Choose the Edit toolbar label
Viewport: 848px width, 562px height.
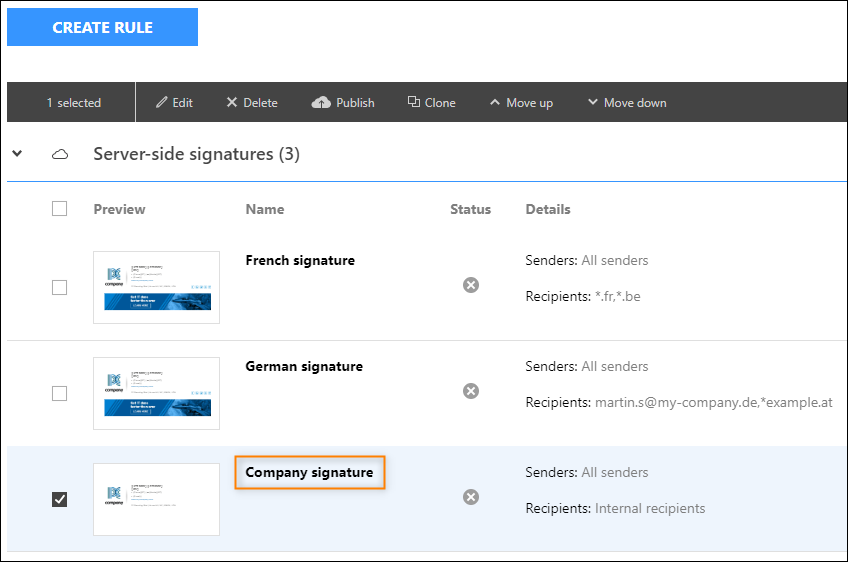coord(182,103)
